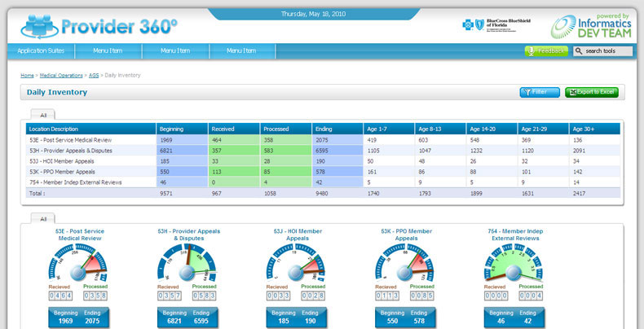Click the BlueCross BlueShield of Florida logo
This screenshot has height=329, width=644.
click(496, 25)
